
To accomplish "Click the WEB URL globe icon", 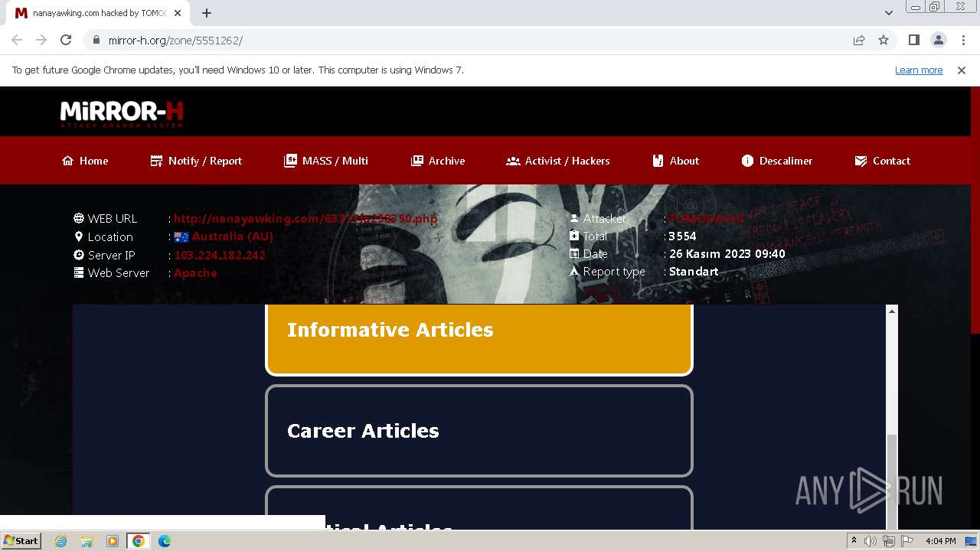I will tap(79, 218).
